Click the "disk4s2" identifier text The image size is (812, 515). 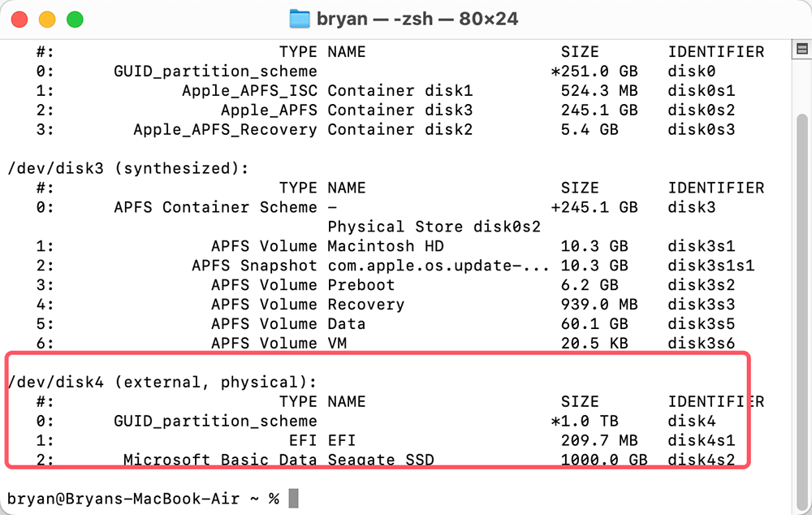pos(702,460)
